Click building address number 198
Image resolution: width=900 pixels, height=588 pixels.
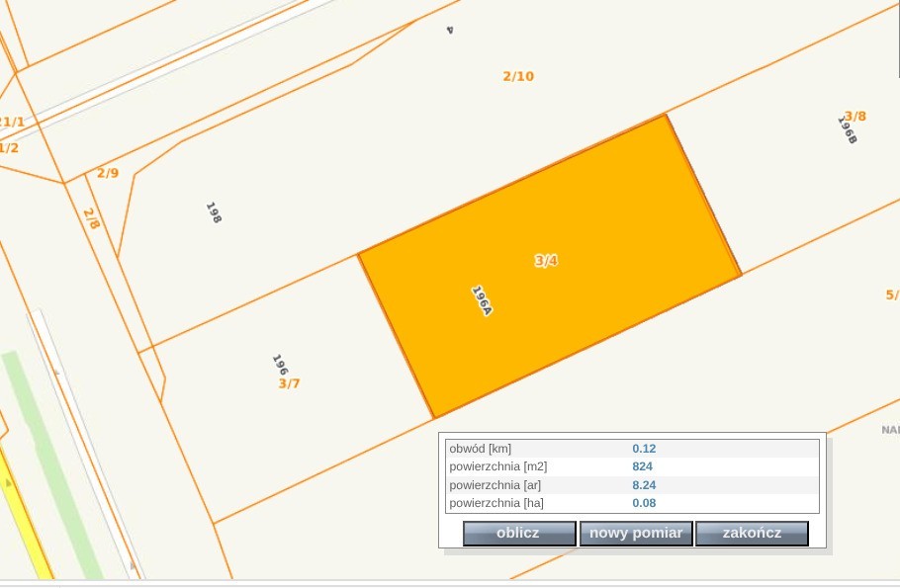click(x=213, y=212)
